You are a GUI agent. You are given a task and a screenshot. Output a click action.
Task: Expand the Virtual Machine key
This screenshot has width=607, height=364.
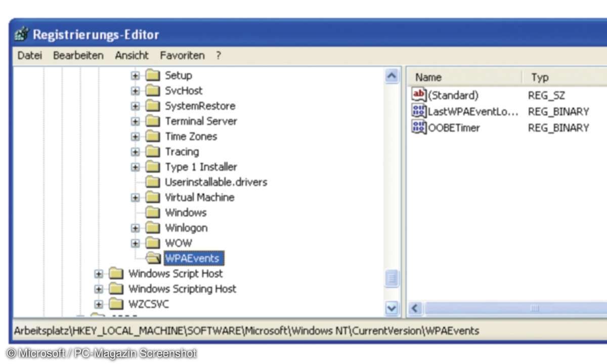coord(135,197)
